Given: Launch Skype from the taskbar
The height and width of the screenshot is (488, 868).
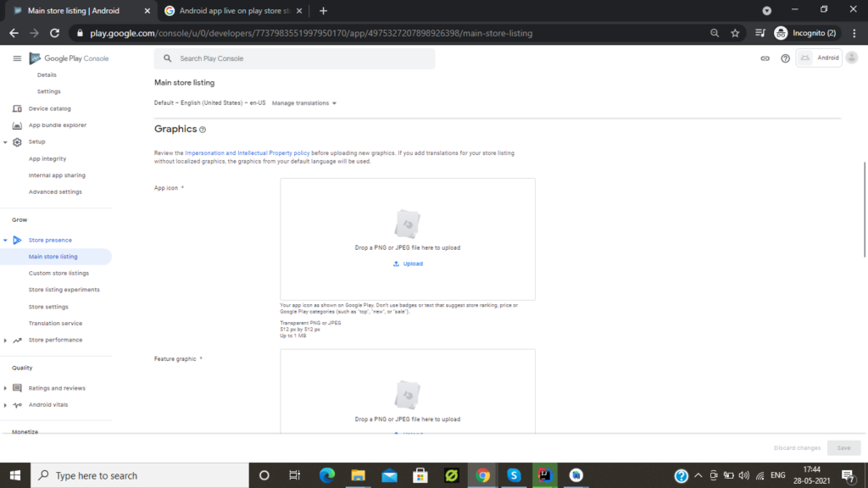Looking at the screenshot, I should pos(513,475).
